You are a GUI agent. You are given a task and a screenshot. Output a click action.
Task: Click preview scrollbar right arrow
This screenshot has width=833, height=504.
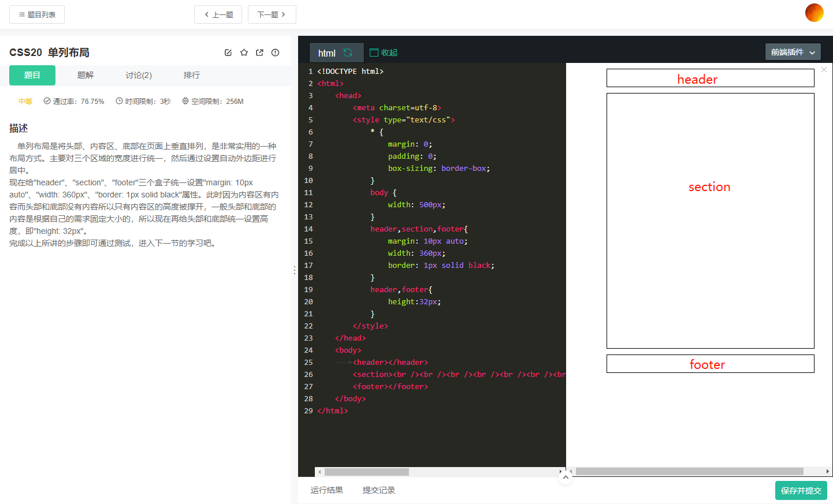[x=828, y=472]
